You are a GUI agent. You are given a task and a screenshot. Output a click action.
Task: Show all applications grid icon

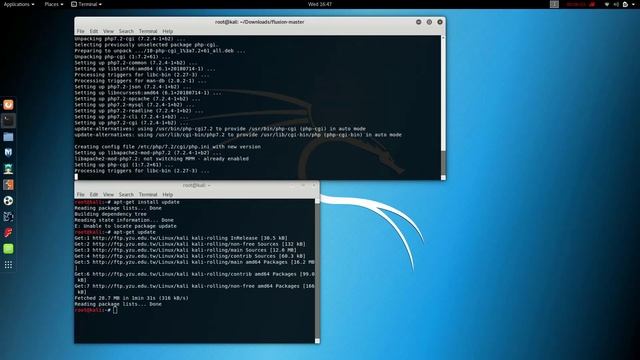click(8, 265)
